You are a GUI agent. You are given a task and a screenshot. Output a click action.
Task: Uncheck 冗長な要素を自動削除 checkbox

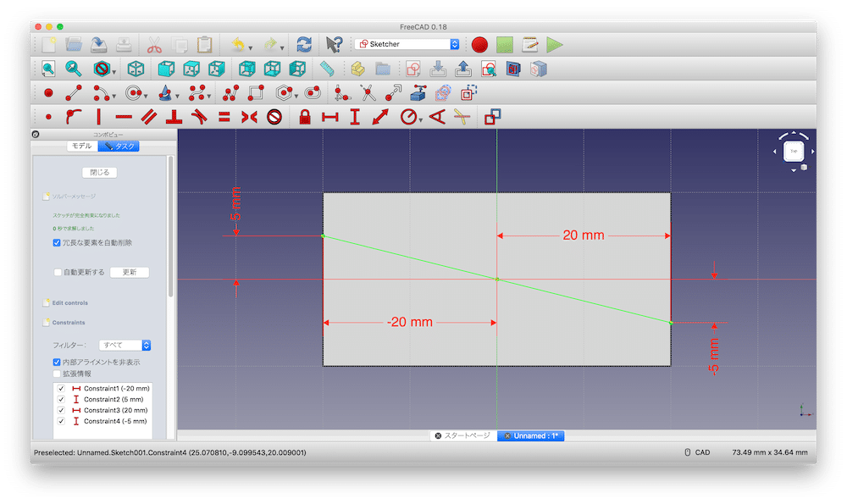point(57,243)
